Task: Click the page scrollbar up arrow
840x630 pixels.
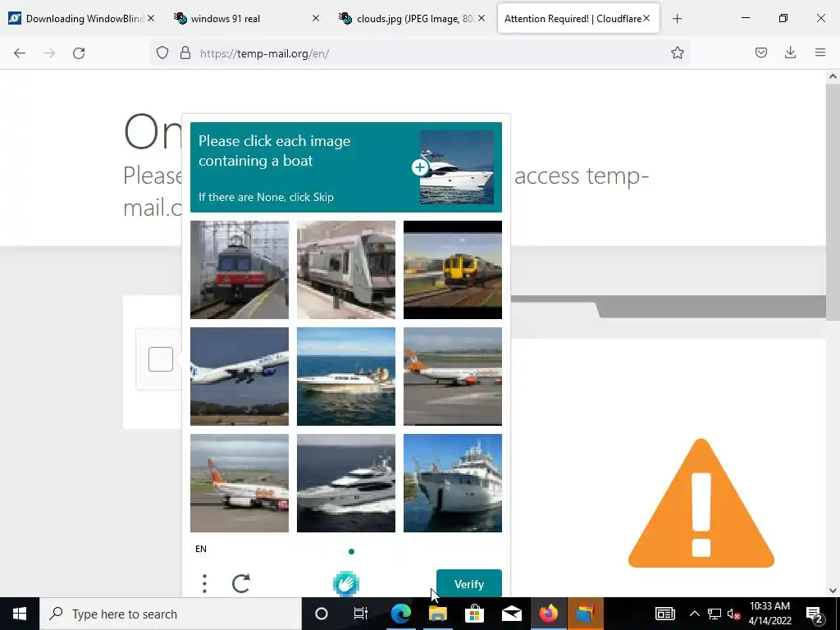Action: point(833,76)
